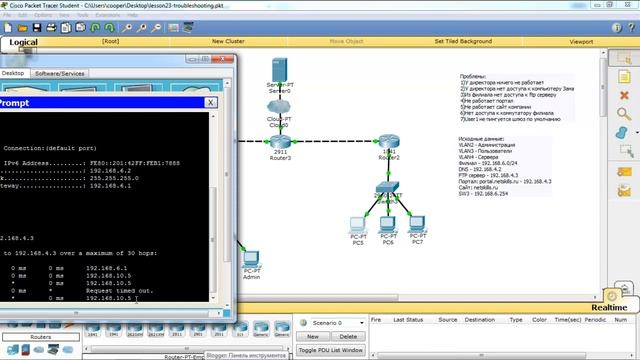Viewport: 640px width, 360px height.
Task: Undo with the first green arrow icon
Action: pos(95,28)
